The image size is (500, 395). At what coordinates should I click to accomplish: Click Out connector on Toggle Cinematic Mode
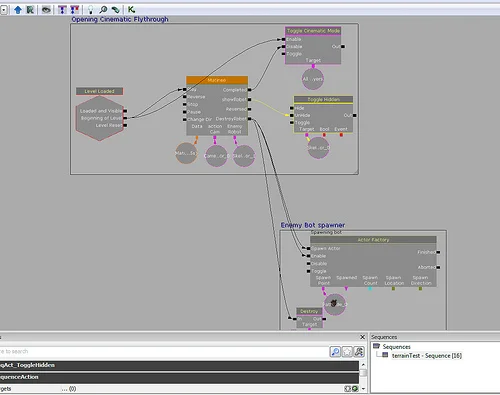[343, 47]
